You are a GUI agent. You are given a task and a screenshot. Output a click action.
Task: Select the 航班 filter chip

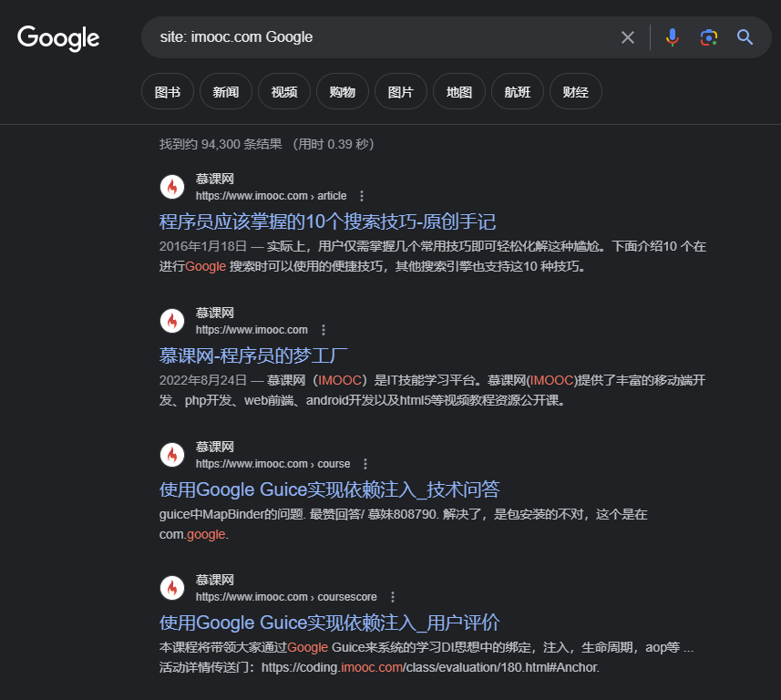click(x=517, y=92)
